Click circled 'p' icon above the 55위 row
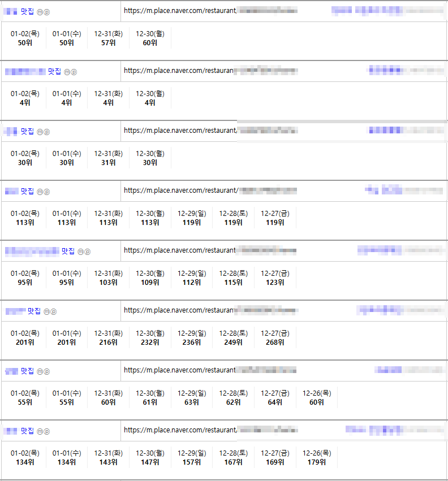 pos(47,371)
